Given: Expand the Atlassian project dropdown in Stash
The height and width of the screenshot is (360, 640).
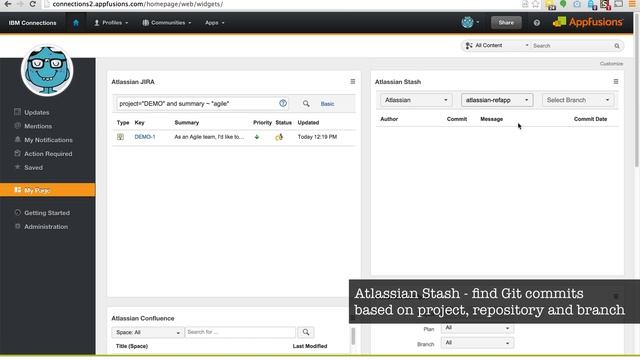Looking at the screenshot, I should 416,100.
